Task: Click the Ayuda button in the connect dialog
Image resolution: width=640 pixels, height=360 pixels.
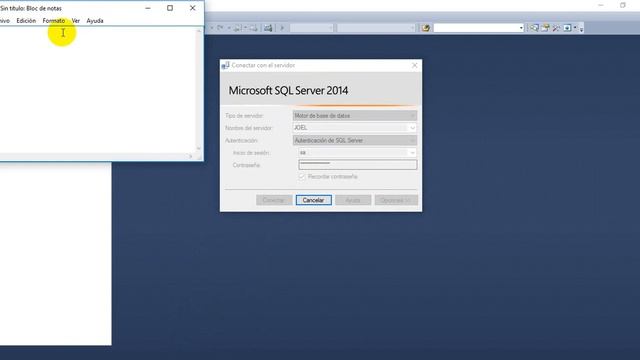Action: tap(353, 200)
